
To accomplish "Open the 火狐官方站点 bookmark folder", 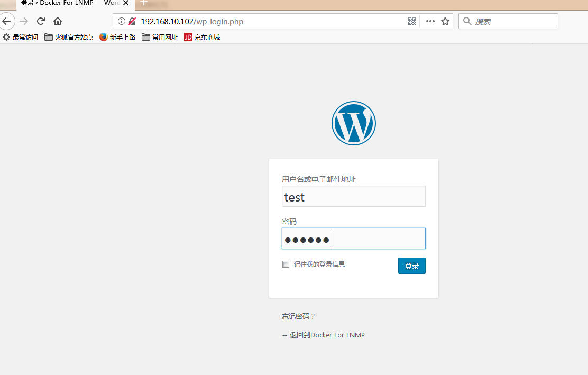I will [69, 37].
